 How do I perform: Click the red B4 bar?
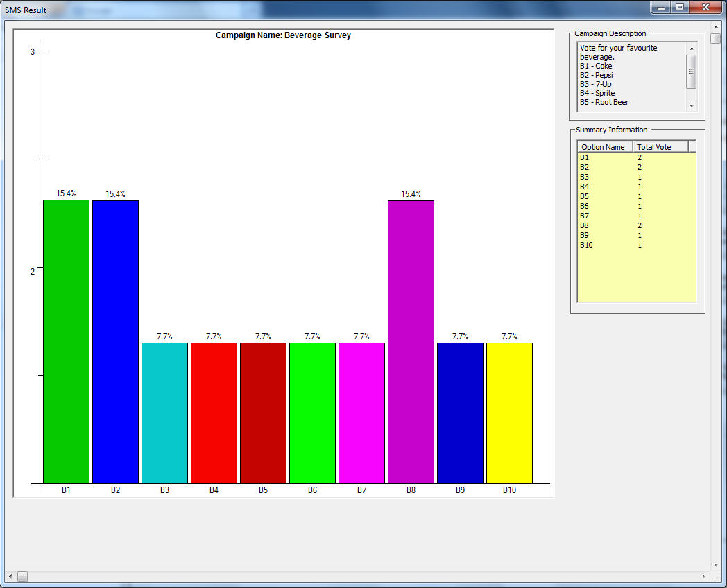tap(214, 413)
